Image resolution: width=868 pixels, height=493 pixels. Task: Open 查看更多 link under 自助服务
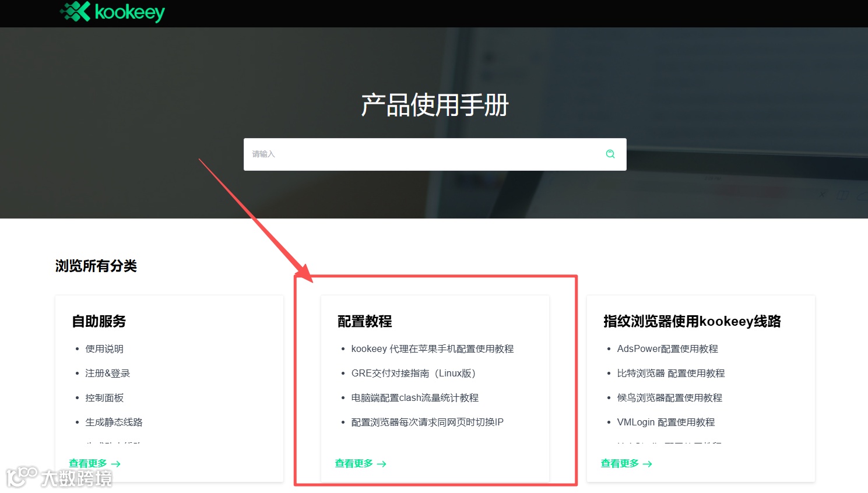pyautogui.click(x=94, y=463)
